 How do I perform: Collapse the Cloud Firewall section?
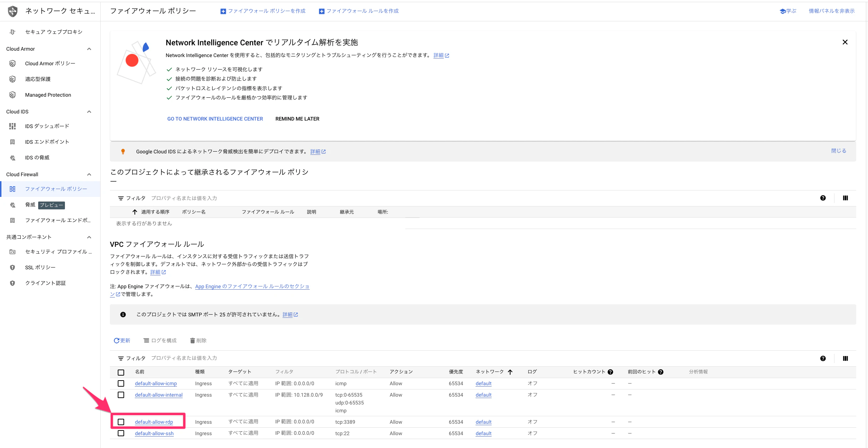pyautogui.click(x=89, y=174)
